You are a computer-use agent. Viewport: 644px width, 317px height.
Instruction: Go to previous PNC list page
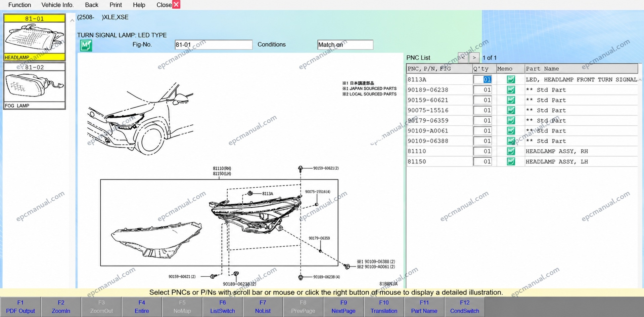click(463, 57)
